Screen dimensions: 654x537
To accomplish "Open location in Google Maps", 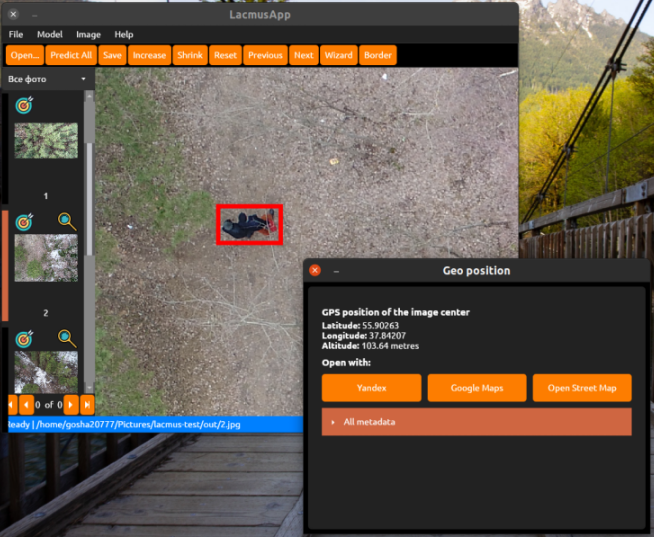I will point(476,388).
